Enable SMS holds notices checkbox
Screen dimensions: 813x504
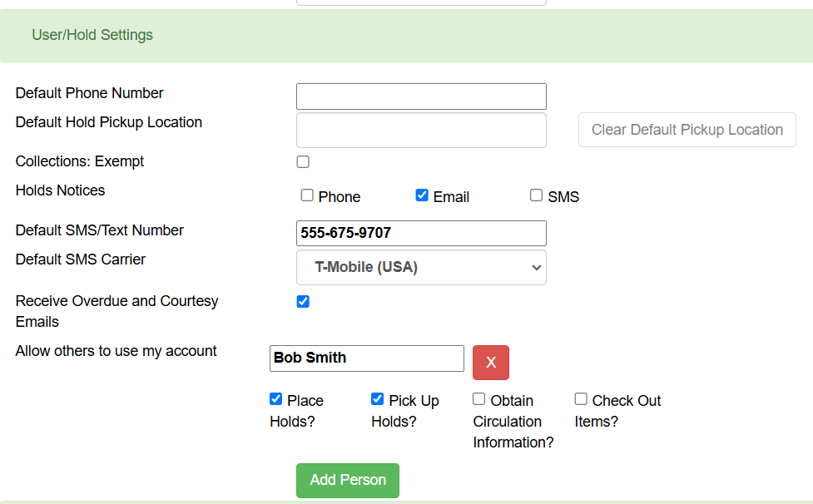[537, 195]
